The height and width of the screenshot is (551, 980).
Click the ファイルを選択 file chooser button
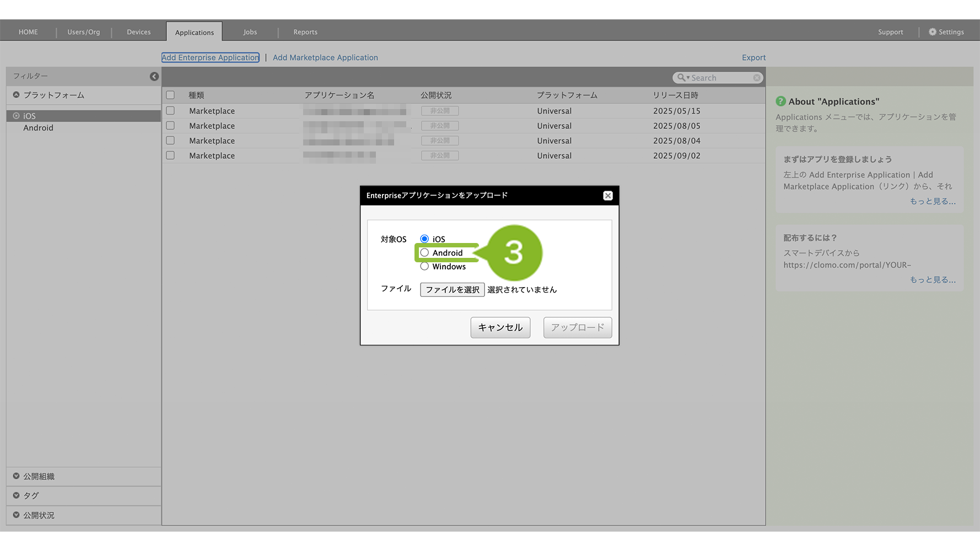tap(452, 290)
